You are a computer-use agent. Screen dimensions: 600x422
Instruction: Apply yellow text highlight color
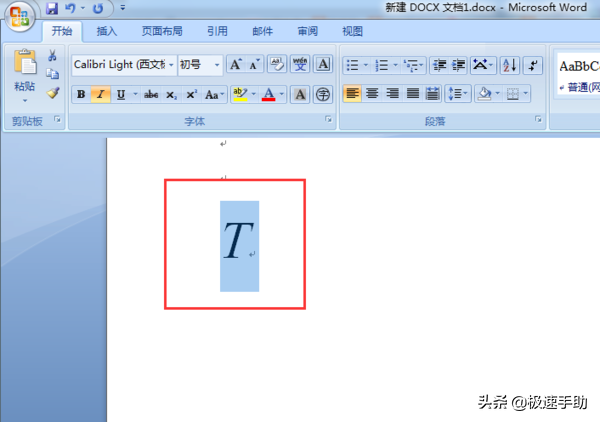[240, 94]
